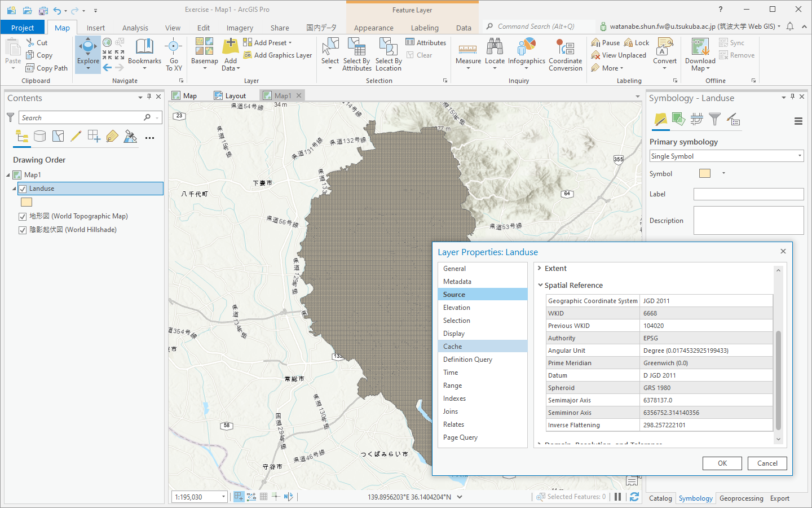Select the Explore navigation tool

click(x=88, y=54)
